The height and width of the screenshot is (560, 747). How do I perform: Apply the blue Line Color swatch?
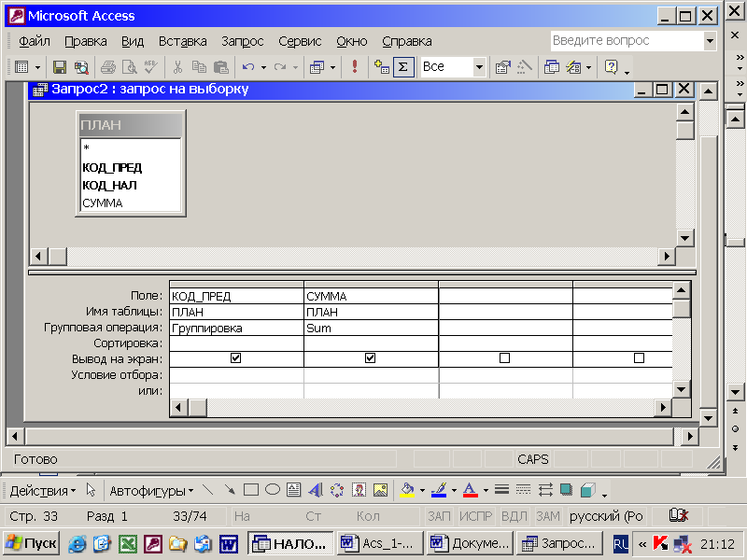coord(439,490)
